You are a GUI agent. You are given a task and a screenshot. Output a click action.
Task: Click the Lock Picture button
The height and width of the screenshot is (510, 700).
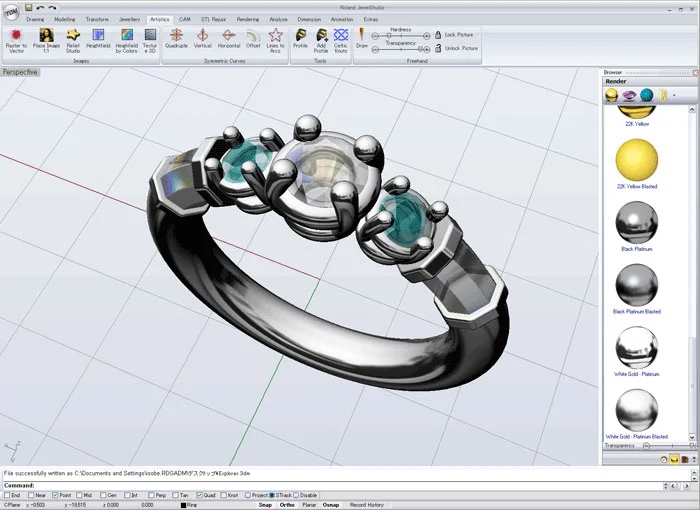454,34
